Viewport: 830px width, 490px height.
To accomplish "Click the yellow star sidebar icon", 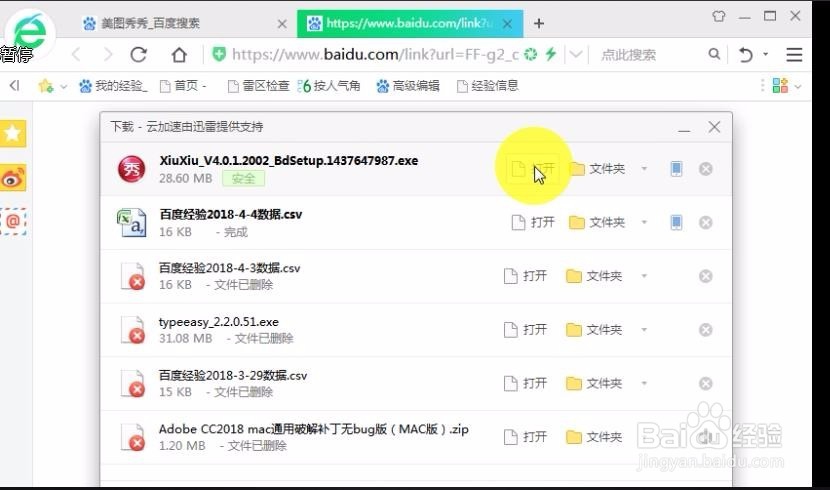I will 13,133.
